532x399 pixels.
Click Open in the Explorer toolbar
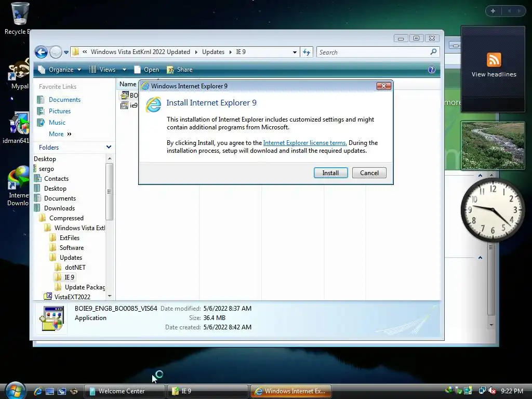click(147, 70)
